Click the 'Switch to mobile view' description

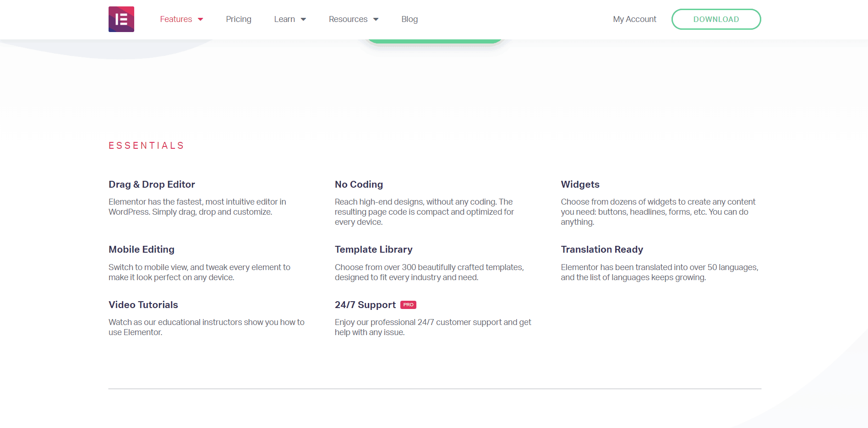pos(199,272)
